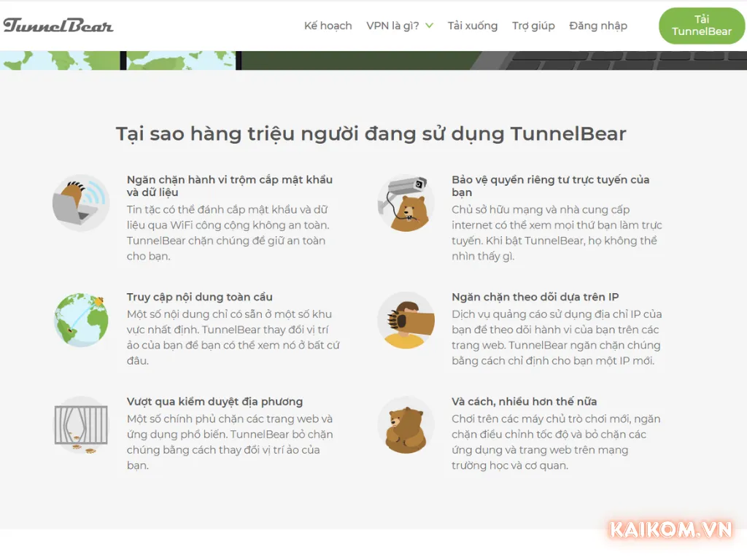The image size is (747, 560).
Task: Click the "Vượt qua kiểm duyệt địa phương" heading
Action: tap(214, 401)
